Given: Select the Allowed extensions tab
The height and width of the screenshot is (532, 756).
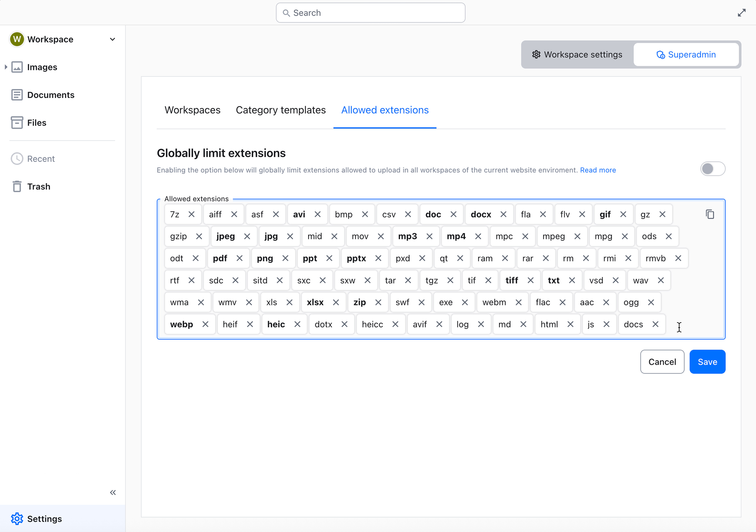Looking at the screenshot, I should tap(385, 110).
